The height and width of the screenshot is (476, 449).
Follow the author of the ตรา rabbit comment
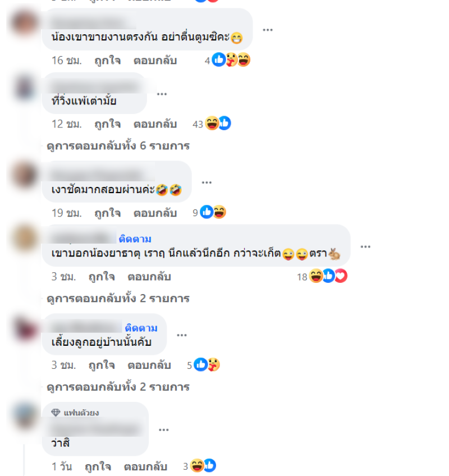pos(135,239)
